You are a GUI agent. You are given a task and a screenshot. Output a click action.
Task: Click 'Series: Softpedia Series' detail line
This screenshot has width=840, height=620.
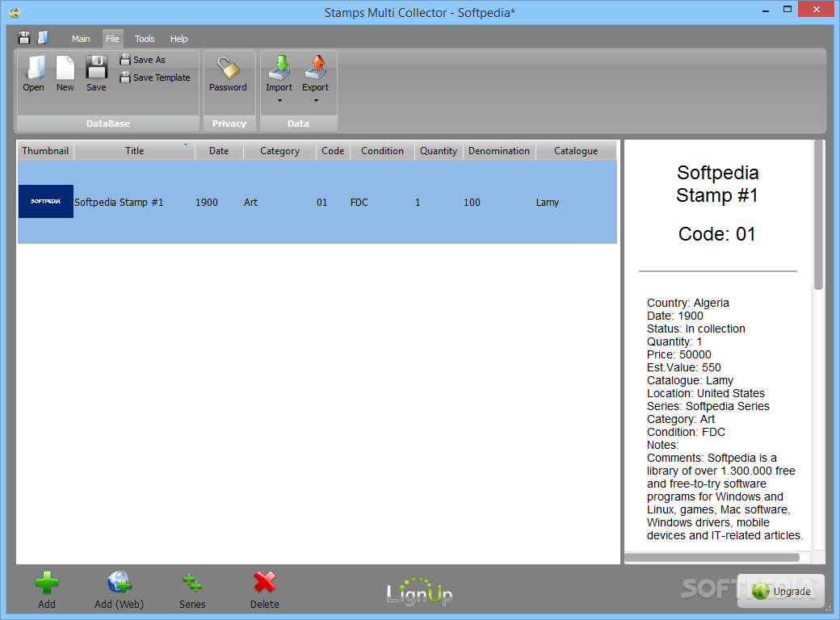[x=708, y=406]
